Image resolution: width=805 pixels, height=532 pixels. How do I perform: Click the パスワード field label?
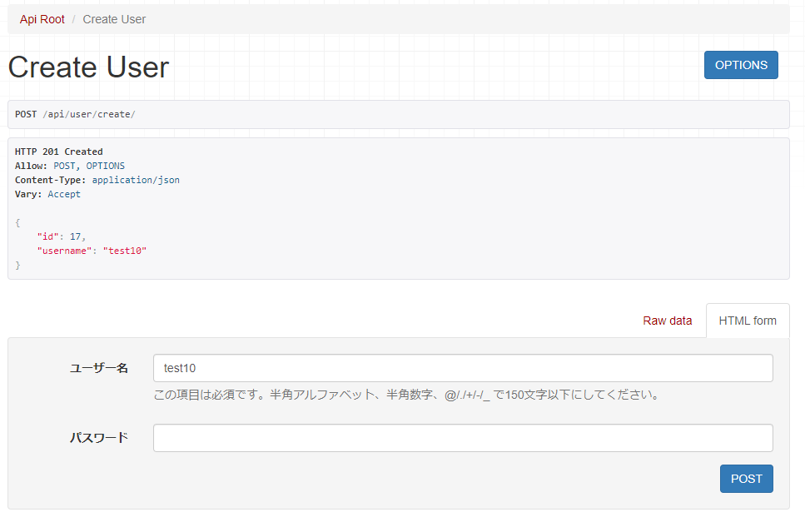(x=99, y=438)
